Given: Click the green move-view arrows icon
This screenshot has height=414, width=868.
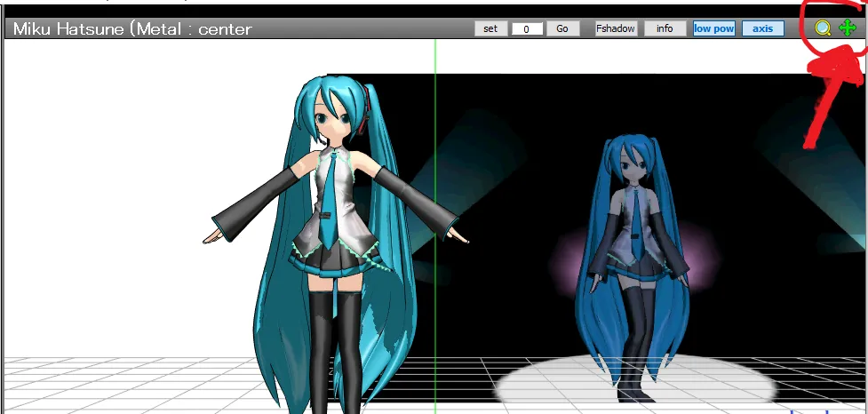Looking at the screenshot, I should (x=848, y=28).
